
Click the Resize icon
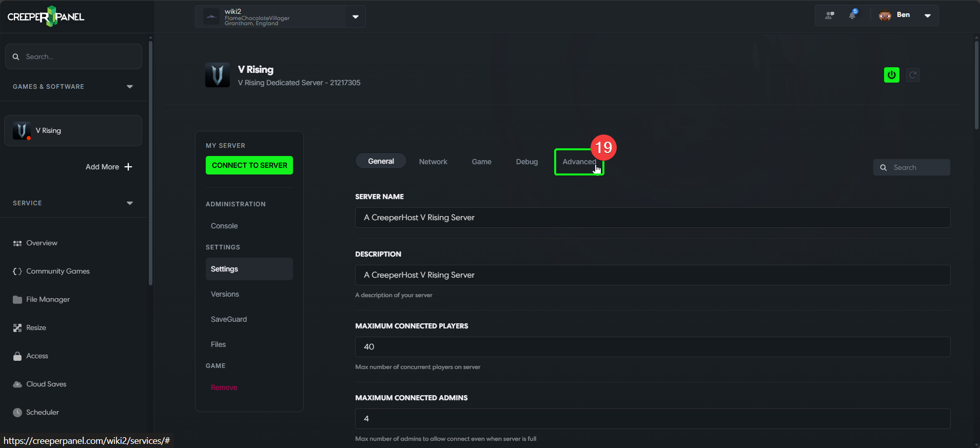17,328
